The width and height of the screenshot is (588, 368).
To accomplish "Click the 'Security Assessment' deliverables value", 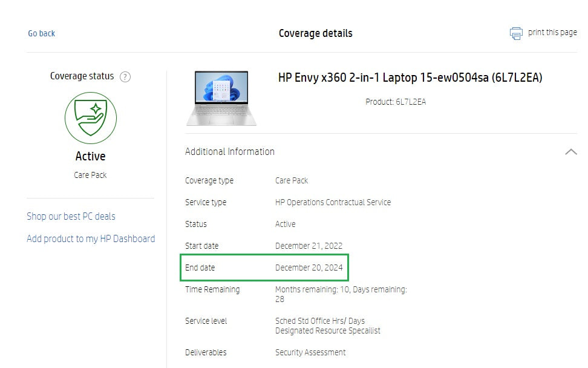I will [310, 352].
